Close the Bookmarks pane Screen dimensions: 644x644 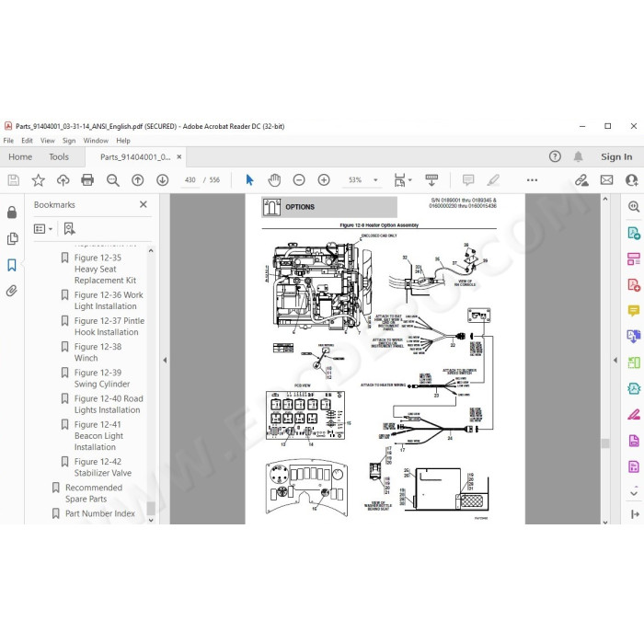(x=143, y=204)
